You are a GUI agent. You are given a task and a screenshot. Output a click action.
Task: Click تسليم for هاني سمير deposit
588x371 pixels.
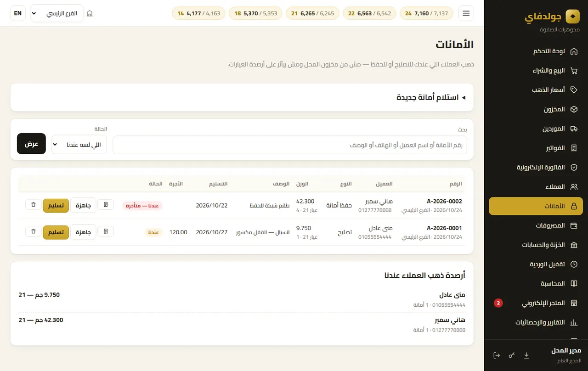[x=56, y=206]
